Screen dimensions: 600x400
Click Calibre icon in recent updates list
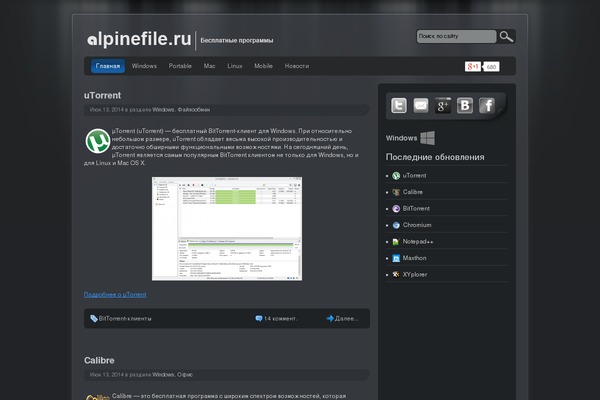coord(396,192)
